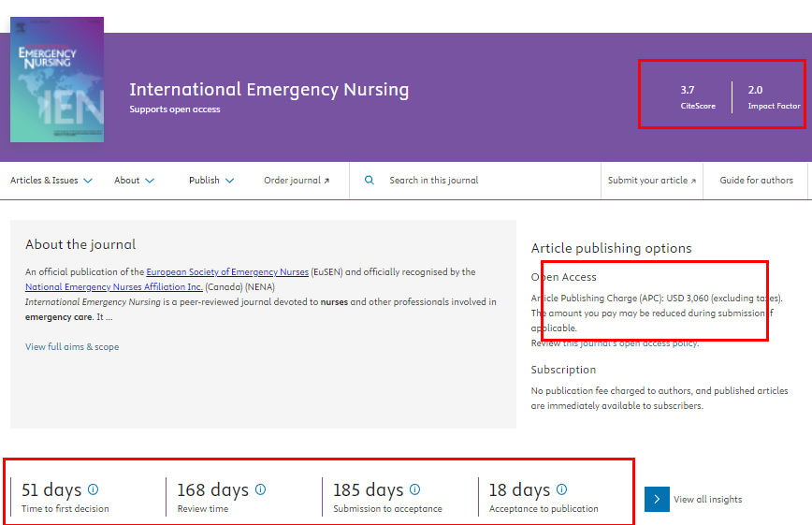
Task: Click the arrow icon next to Order journal
Action: pyautogui.click(x=326, y=181)
